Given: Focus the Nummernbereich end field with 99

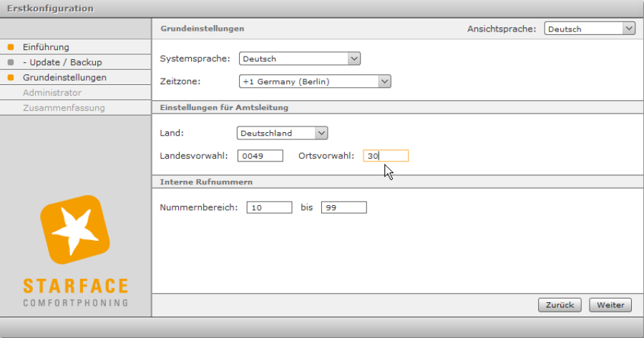Looking at the screenshot, I should pyautogui.click(x=343, y=207).
